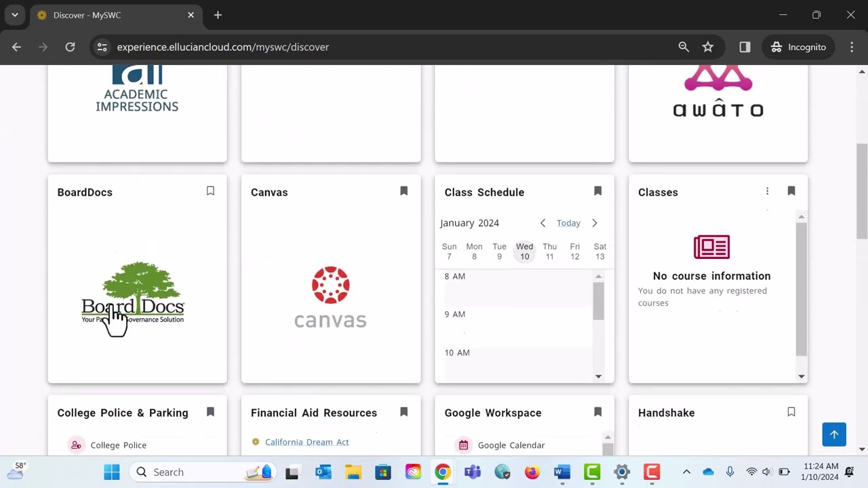Screen dimensions: 868x488
Task: Open the browser zoom search icon
Action: [x=684, y=47]
